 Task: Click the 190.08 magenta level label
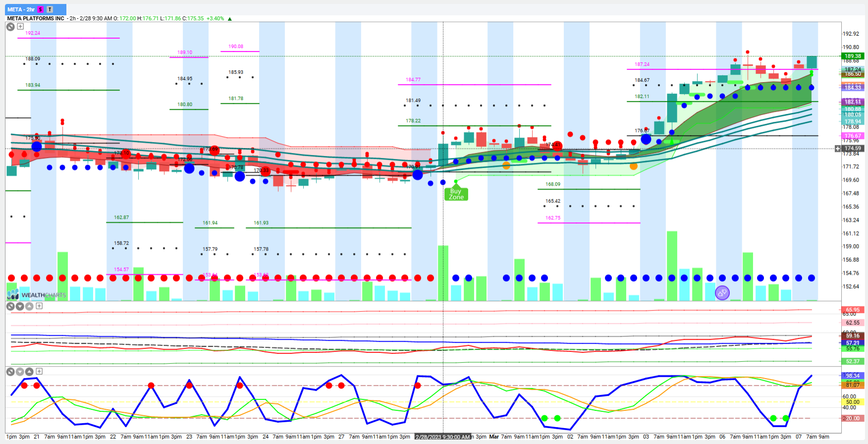point(236,47)
